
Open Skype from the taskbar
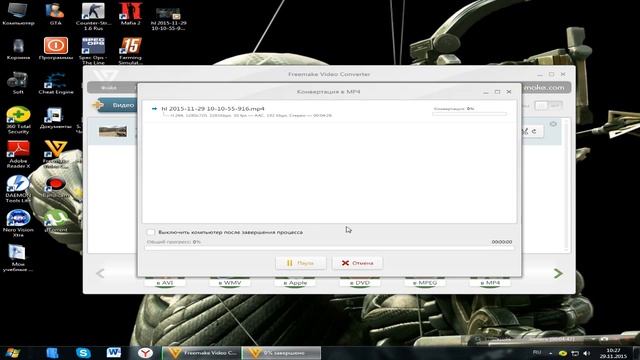click(83, 353)
